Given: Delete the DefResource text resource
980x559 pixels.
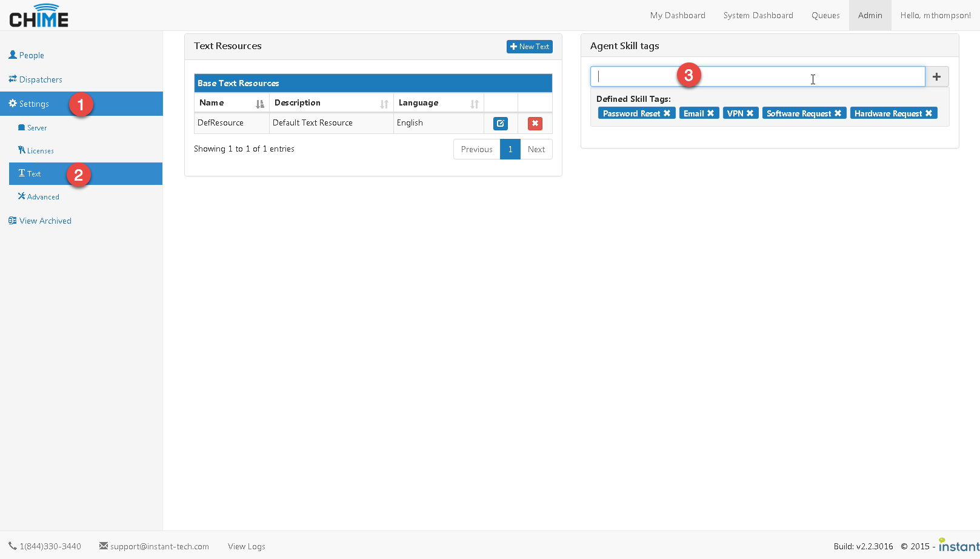Looking at the screenshot, I should (535, 124).
